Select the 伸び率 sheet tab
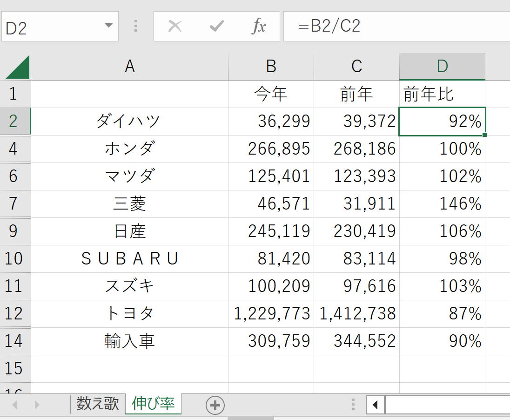510x420 pixels. click(x=153, y=404)
